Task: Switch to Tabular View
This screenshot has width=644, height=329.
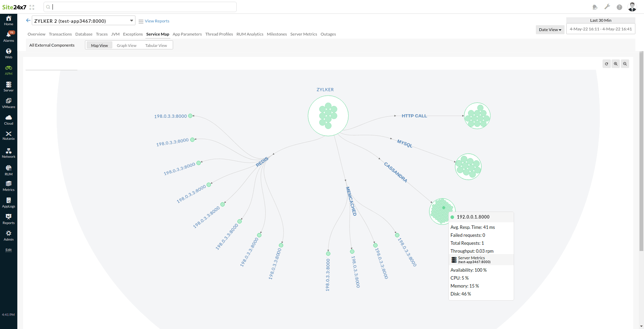Action: point(156,45)
